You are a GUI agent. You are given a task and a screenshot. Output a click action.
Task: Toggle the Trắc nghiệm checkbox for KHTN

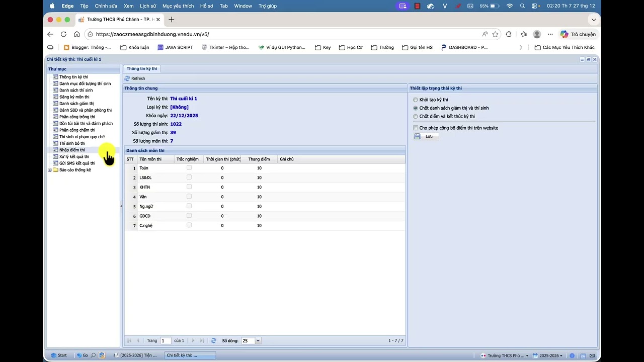[x=189, y=187]
